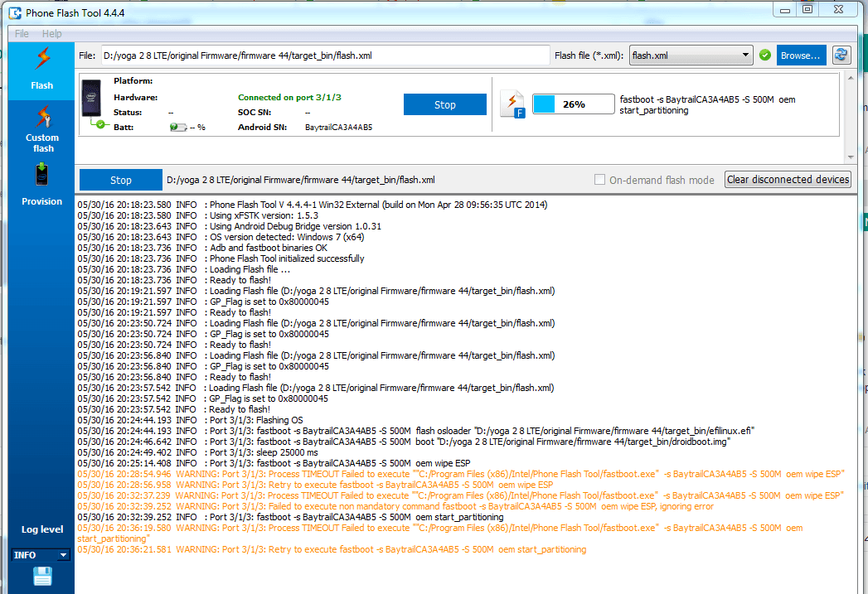Viewport: 868px width, 594px height.
Task: Click the battery level icon
Action: click(178, 128)
